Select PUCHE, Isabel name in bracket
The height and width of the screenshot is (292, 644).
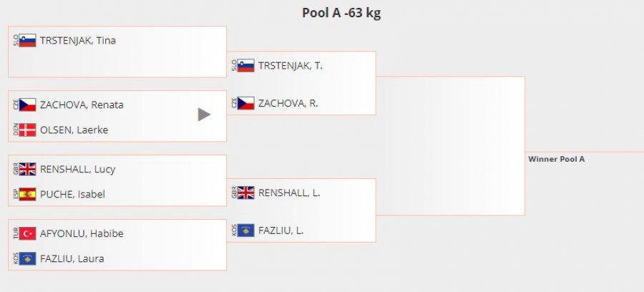tap(72, 194)
